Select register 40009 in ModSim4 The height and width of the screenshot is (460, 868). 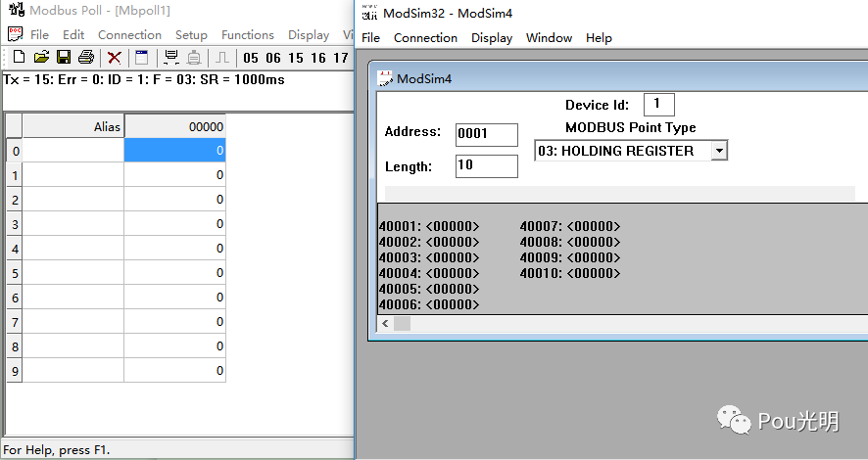tap(570, 257)
